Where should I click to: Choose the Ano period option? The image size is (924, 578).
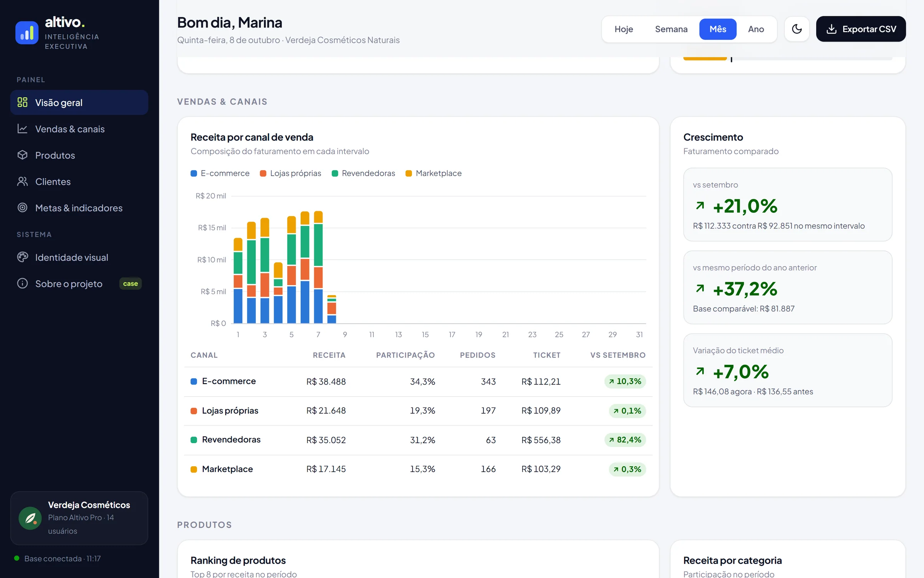click(756, 29)
